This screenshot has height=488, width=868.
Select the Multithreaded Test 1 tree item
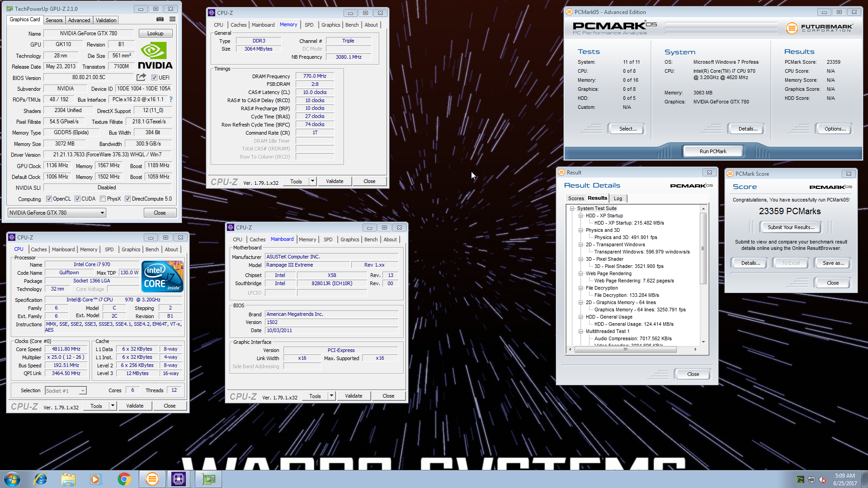(607, 331)
